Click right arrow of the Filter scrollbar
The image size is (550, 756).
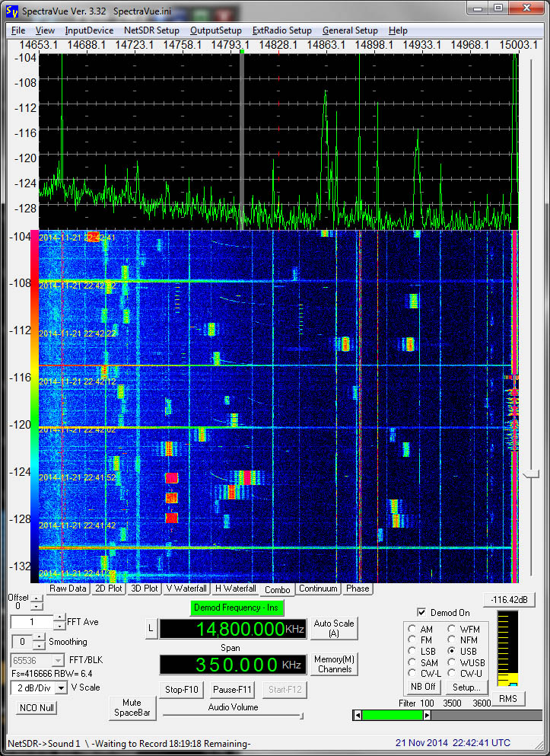click(x=427, y=716)
